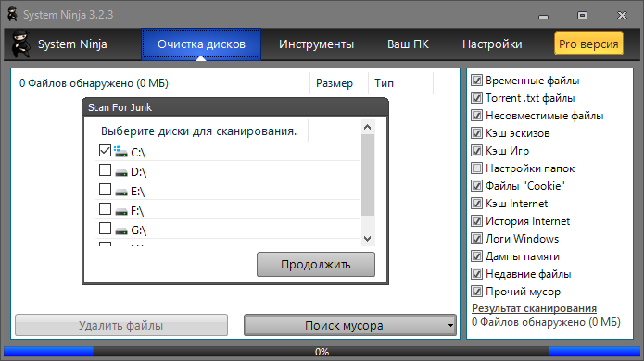The height and width of the screenshot is (361, 644).
Task: Check the G:\ drive checkbox
Action: [105, 228]
